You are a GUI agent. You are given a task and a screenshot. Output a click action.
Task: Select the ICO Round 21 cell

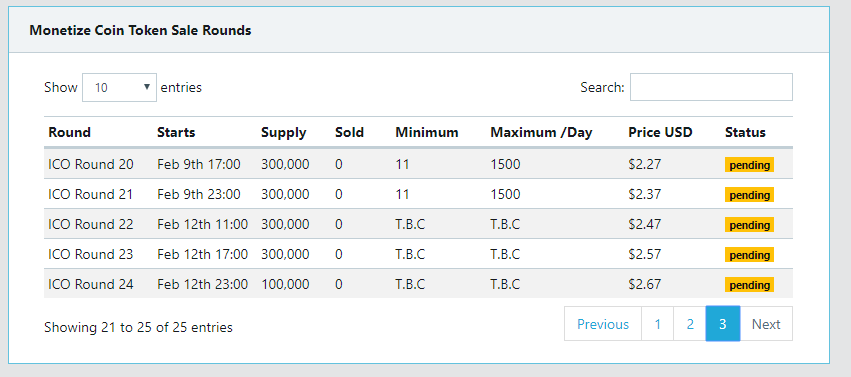91,194
